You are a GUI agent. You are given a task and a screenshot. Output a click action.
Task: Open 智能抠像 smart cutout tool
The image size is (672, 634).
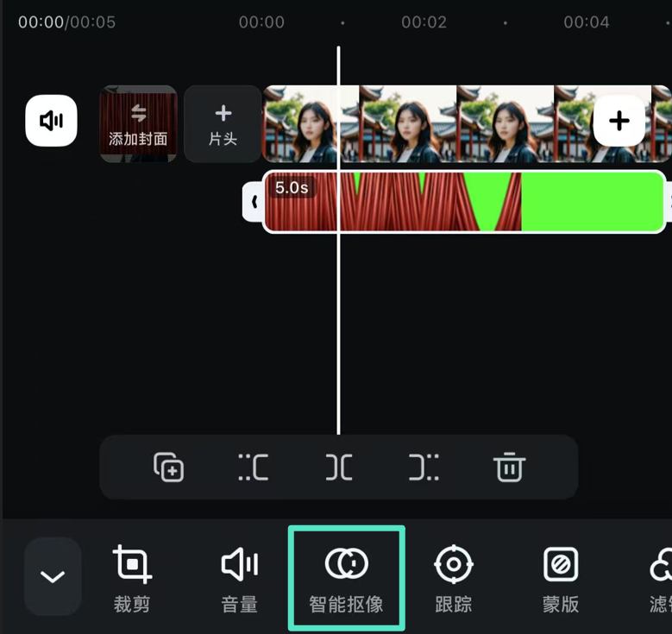tap(346, 579)
